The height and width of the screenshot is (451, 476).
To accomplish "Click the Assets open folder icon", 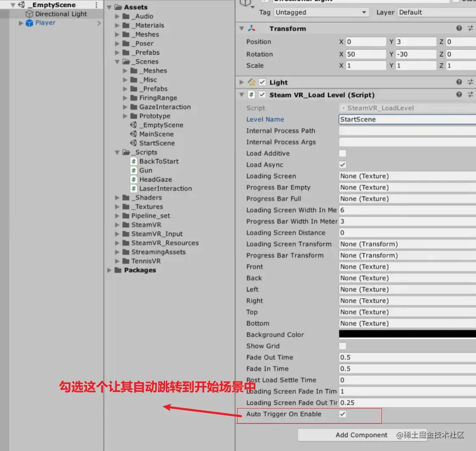I will point(118,7).
